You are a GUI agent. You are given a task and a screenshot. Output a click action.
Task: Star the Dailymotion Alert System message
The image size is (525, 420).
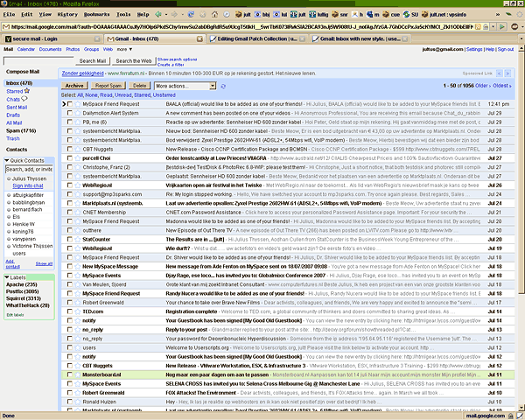coord(78,113)
